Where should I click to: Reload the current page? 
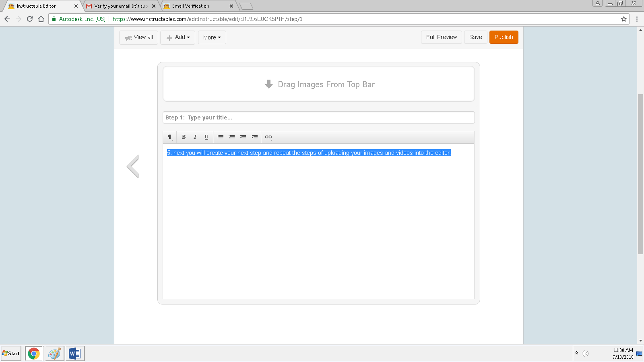click(30, 19)
